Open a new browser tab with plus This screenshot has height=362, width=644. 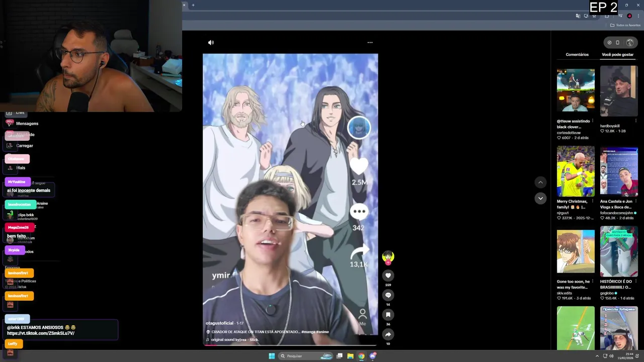(193, 5)
